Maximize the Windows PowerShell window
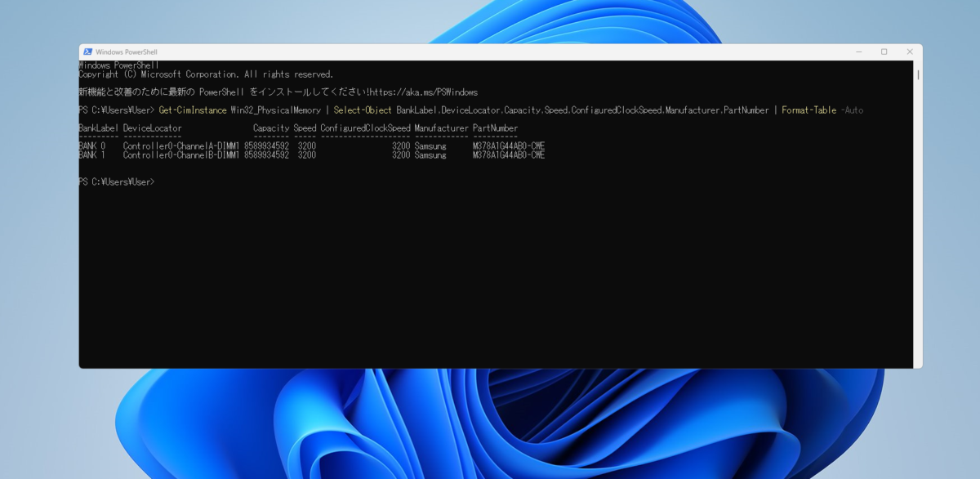Screen dimensions: 980x479 pyautogui.click(x=884, y=51)
